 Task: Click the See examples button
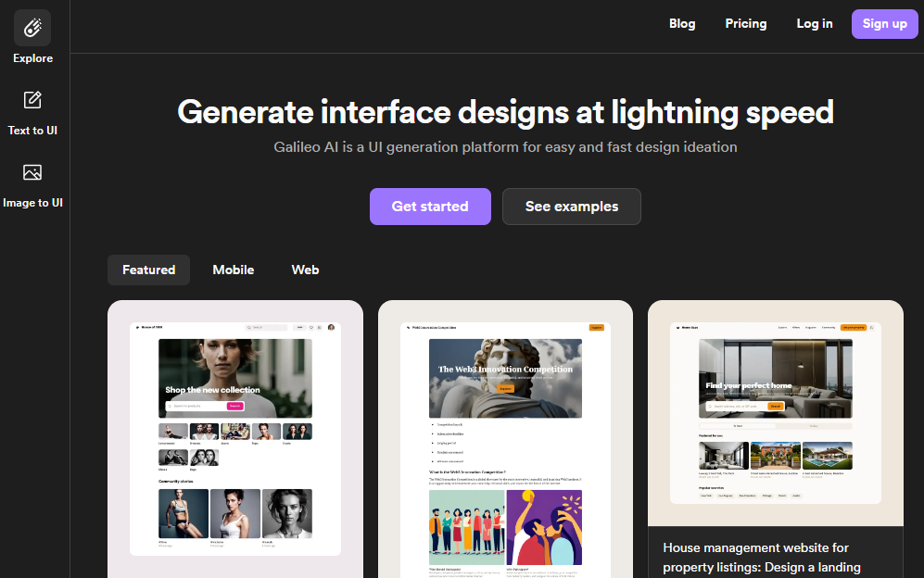tap(572, 207)
